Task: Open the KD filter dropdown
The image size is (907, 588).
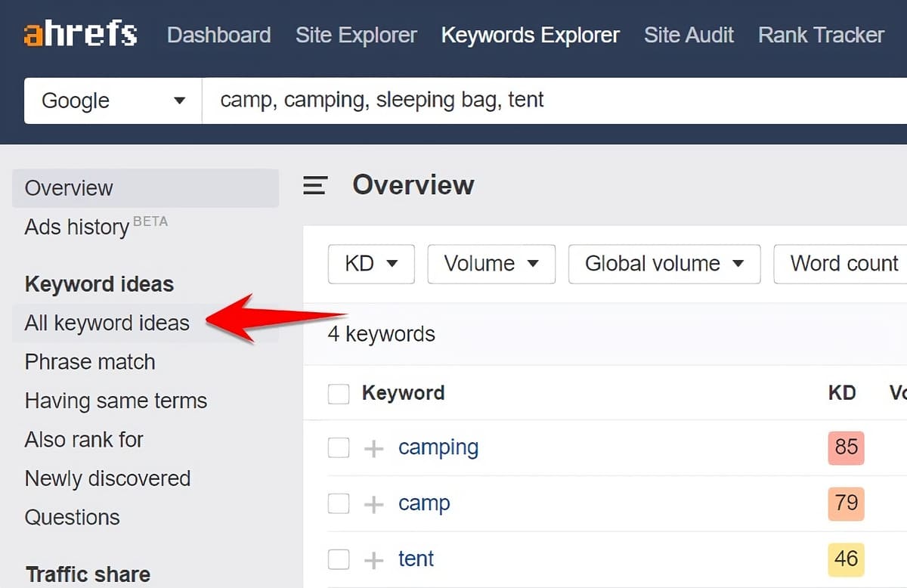Action: pos(371,264)
